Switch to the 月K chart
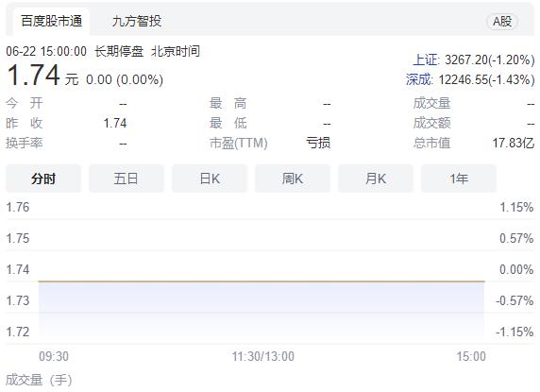Screen dimensions: 540x392 [376, 179]
